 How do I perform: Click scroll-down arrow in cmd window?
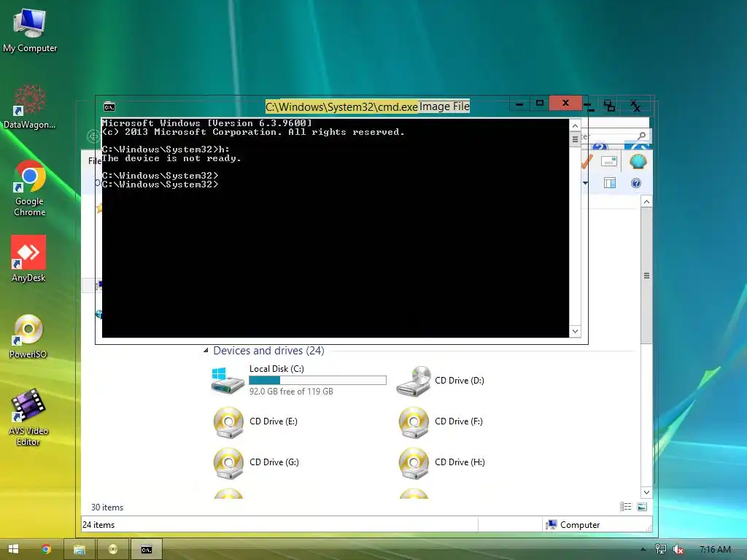coord(575,332)
